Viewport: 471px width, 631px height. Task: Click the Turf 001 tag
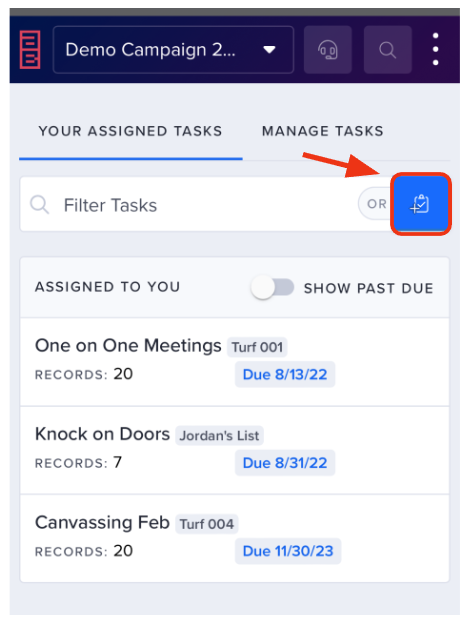(x=257, y=347)
